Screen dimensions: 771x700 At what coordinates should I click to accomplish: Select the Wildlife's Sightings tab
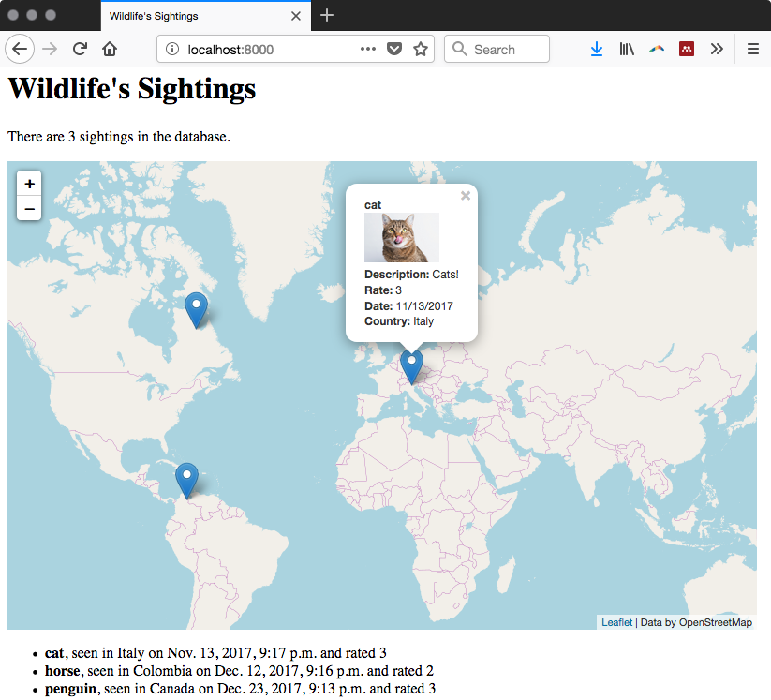coord(205,16)
